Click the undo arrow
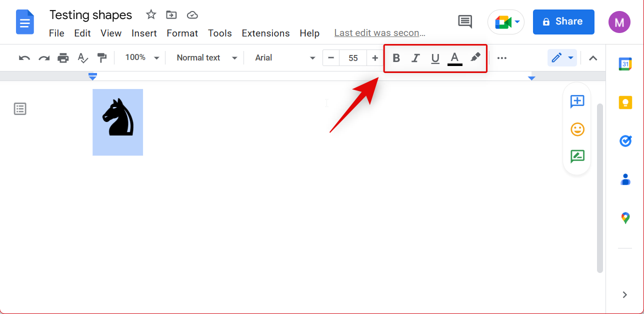644x314 pixels. pyautogui.click(x=24, y=58)
